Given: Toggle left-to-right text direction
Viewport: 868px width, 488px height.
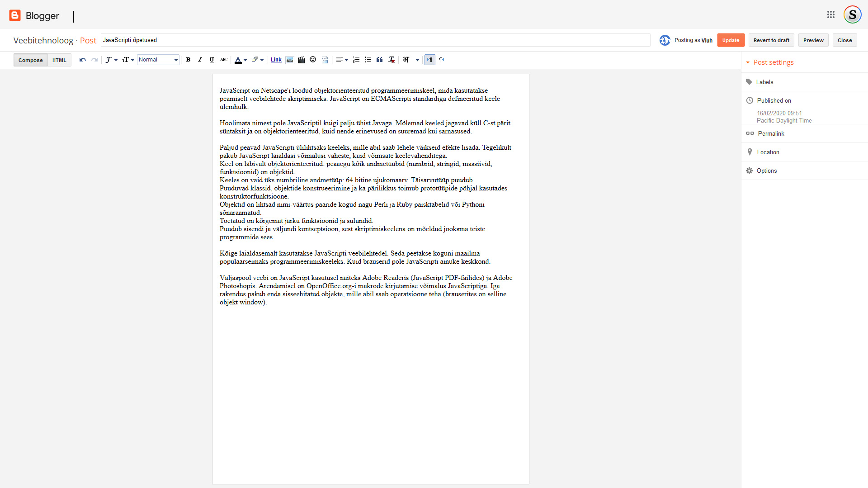Looking at the screenshot, I should point(429,60).
